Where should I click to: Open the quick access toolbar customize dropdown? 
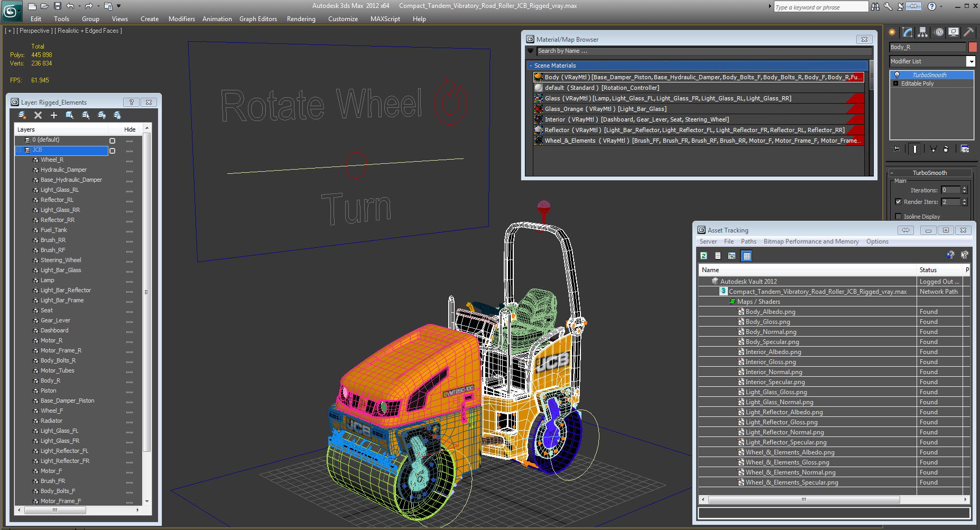[118, 6]
